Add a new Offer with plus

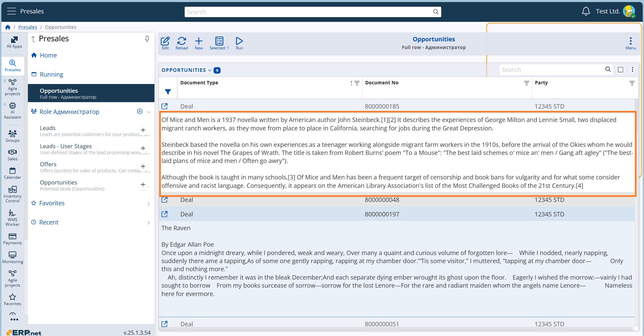point(143,166)
